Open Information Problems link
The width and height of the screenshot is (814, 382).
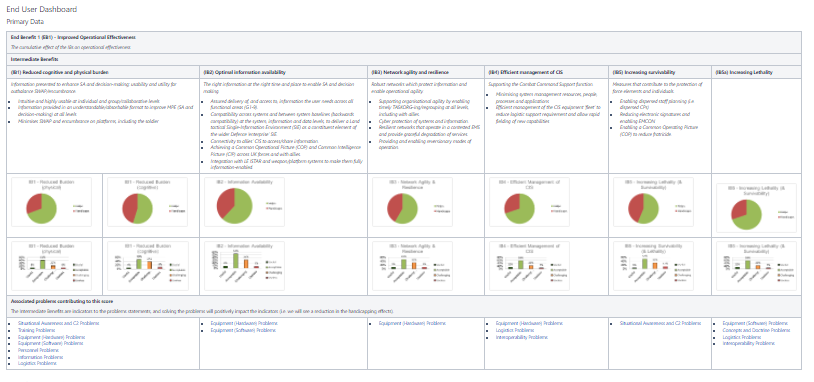[39, 357]
